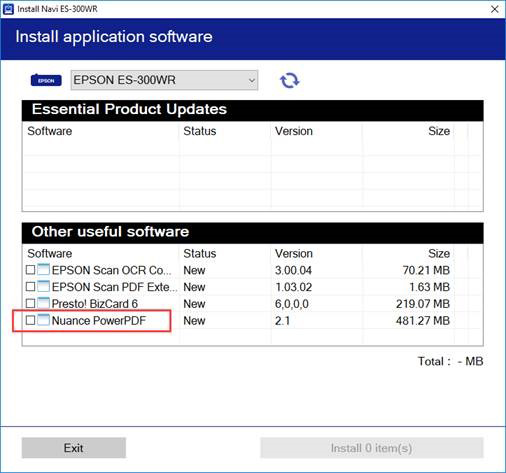Open the EPSON ES-300WR product dropdown
Image resolution: width=506 pixels, height=473 pixels.
[x=164, y=80]
